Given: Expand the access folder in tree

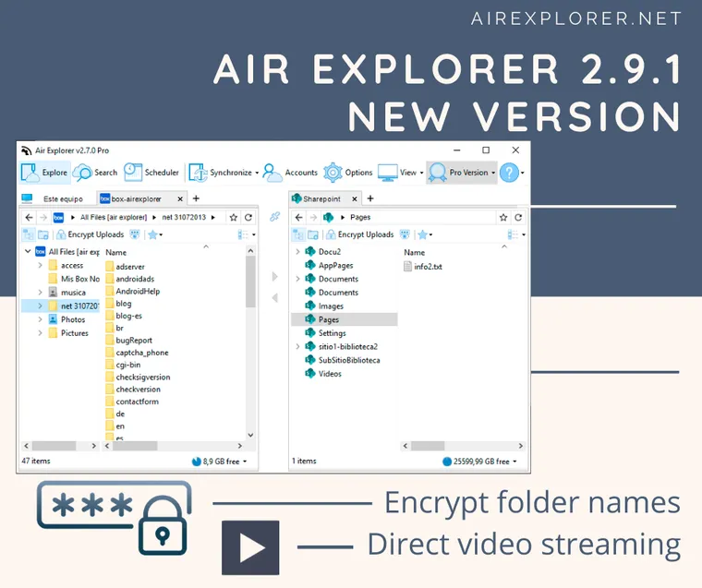Looking at the screenshot, I should coord(41,265).
